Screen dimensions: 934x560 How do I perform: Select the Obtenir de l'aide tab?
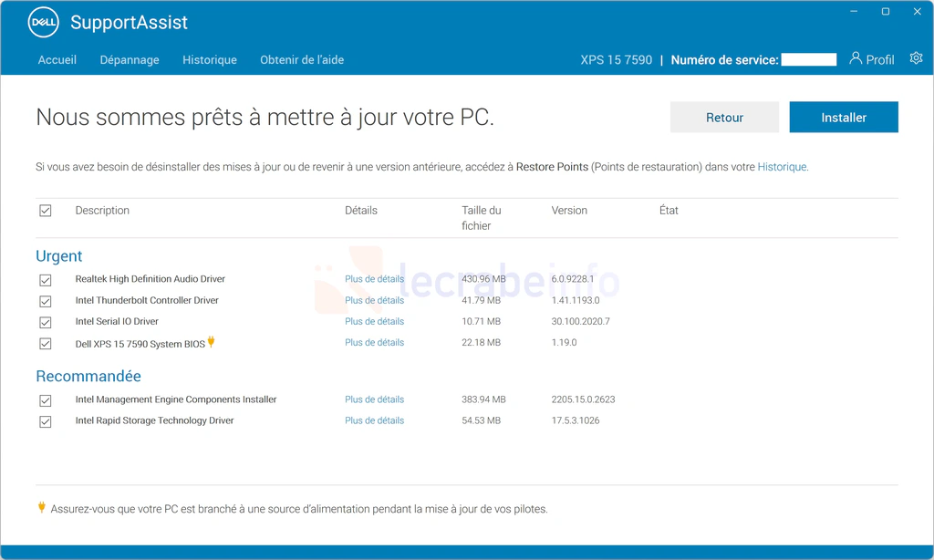302,60
